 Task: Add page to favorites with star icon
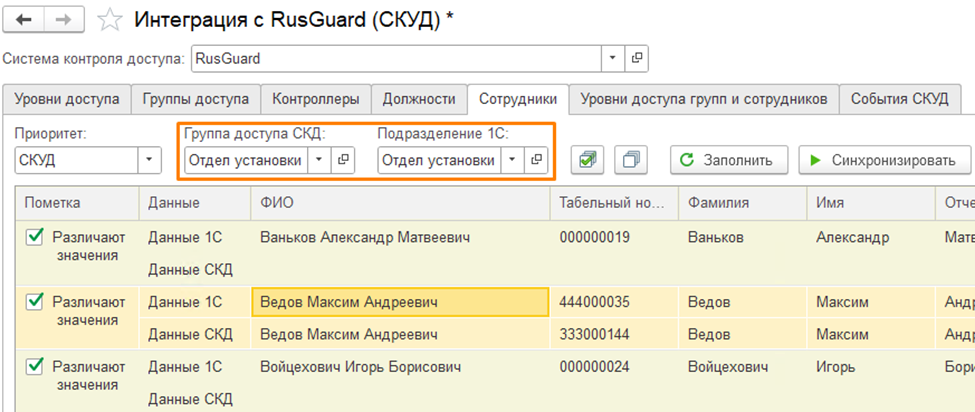point(111,20)
